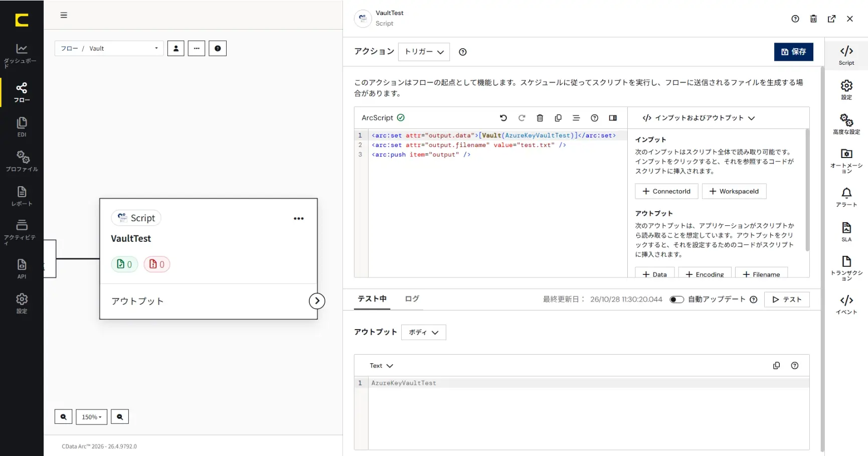Clear the ArcScript editor with trash icon

click(x=540, y=118)
